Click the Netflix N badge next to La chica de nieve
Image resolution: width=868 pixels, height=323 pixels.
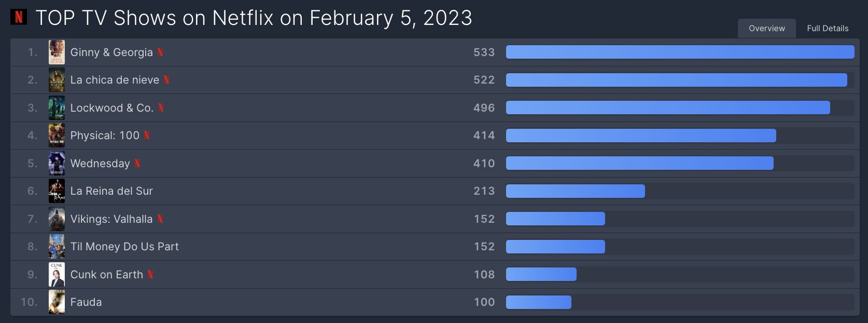click(x=166, y=79)
